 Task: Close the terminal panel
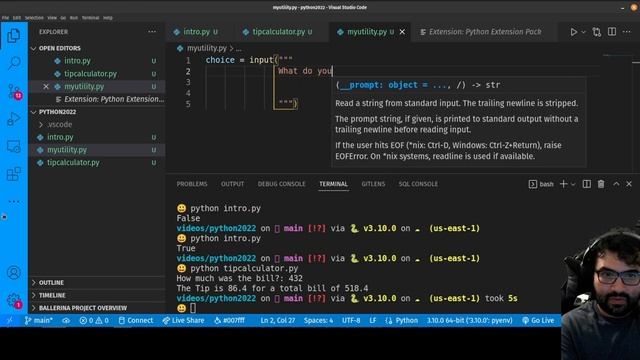pos(629,184)
